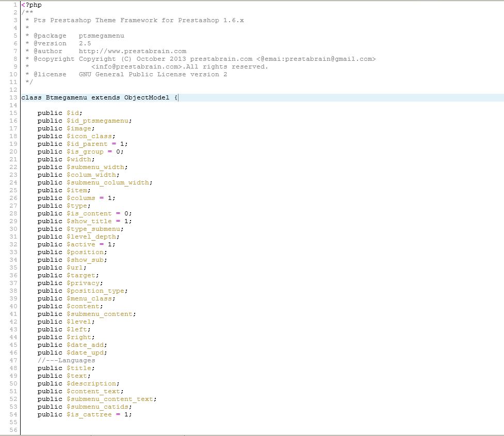Click the 'public $date_add;' declaration
Viewport: 504px width, 436px height.
(72, 344)
